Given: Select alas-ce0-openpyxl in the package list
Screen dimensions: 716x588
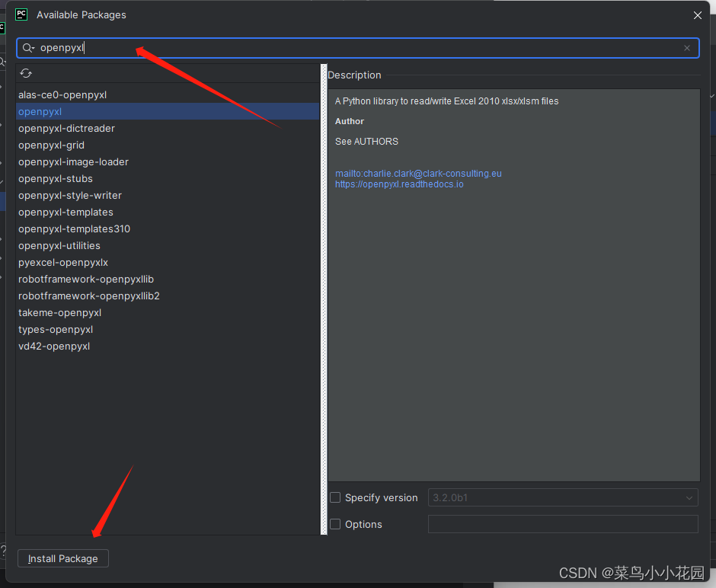Looking at the screenshot, I should coord(168,95).
